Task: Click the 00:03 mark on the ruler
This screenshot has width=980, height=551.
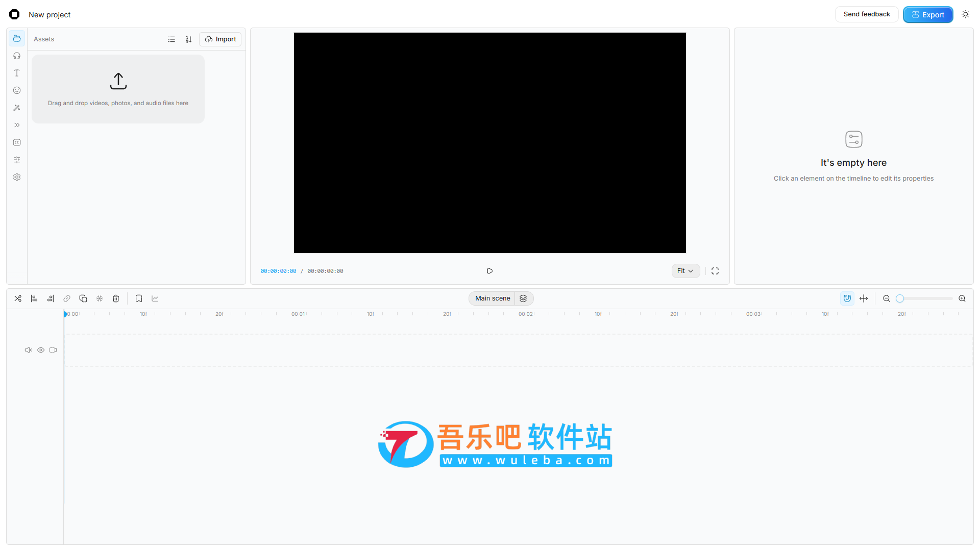Action: 753,314
